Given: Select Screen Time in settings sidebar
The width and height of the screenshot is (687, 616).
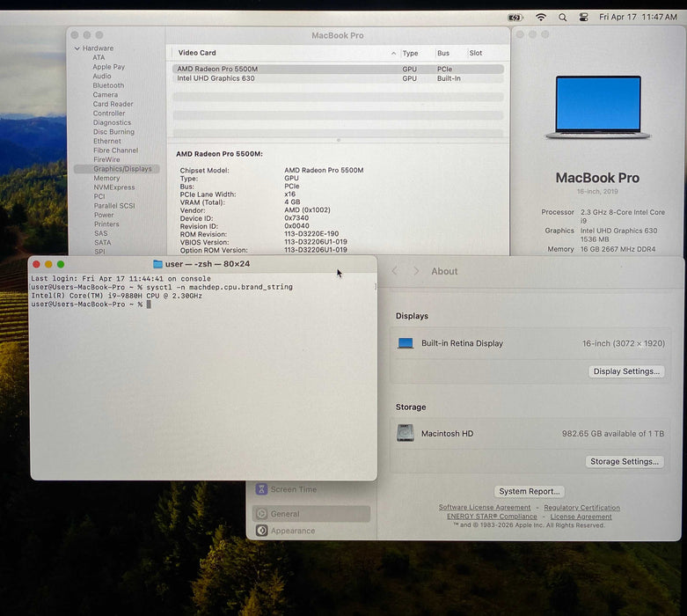Looking at the screenshot, I should (x=294, y=489).
